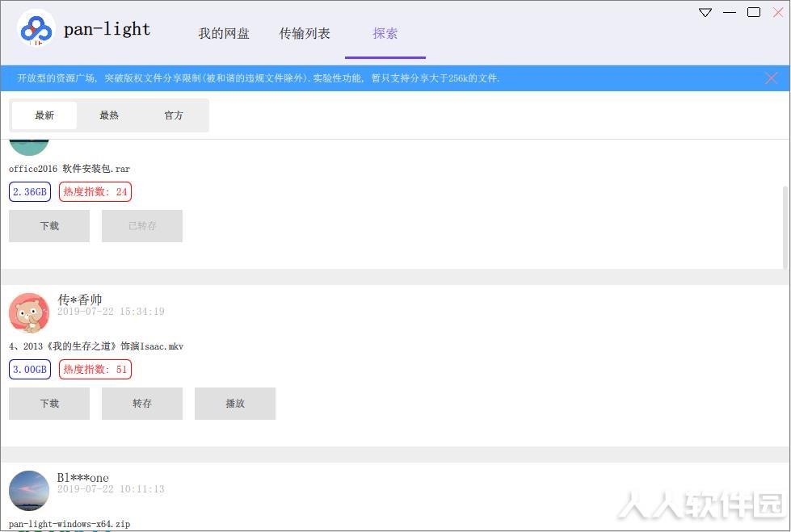
Task: Click the timestamp 2019-07-22 15:34:19
Action: (x=111, y=312)
